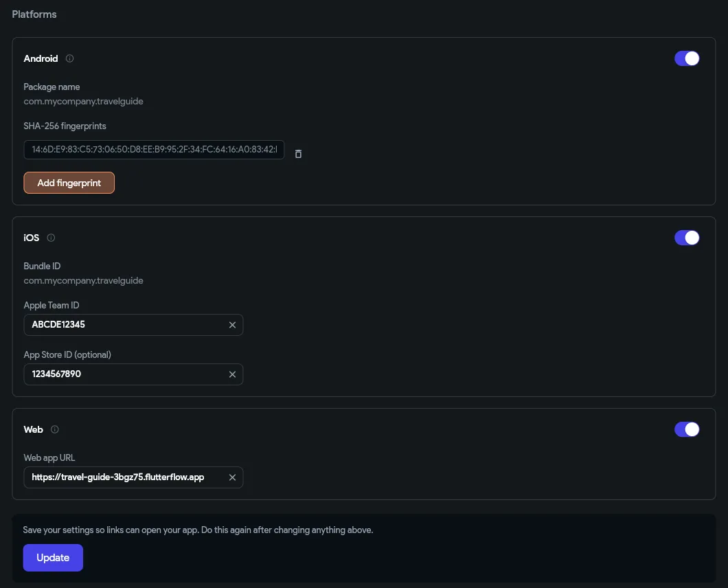The image size is (728, 588).
Task: Click the App Store ID (optional) label
Action: [67, 355]
